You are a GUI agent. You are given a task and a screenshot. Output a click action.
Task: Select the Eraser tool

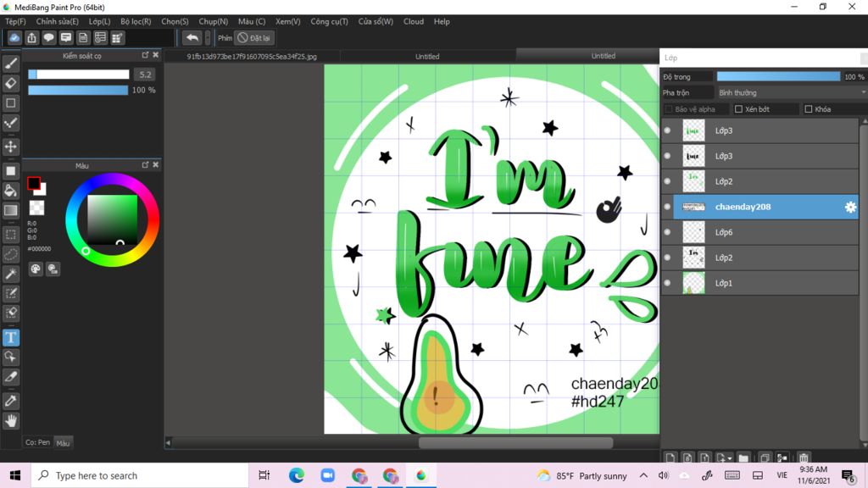pos(10,83)
